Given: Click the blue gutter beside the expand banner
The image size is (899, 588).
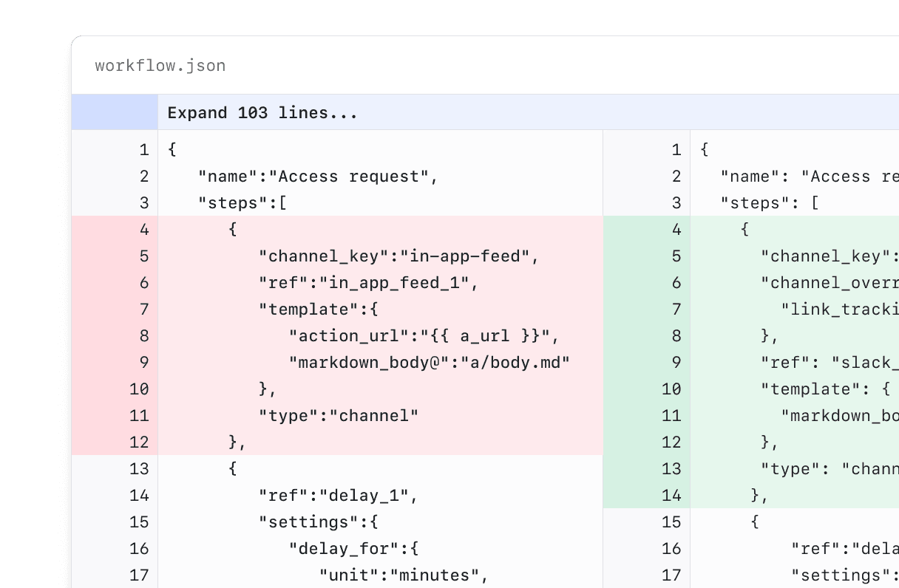Looking at the screenshot, I should [x=115, y=112].
